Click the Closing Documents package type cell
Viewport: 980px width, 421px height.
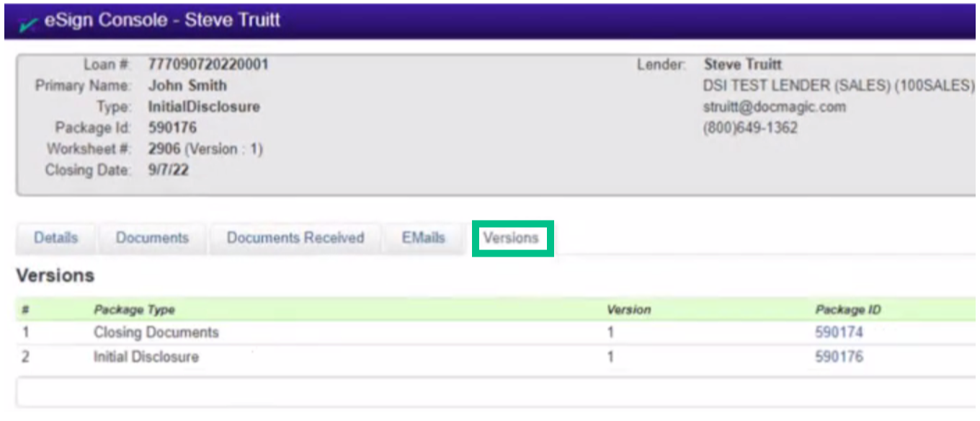pos(156,332)
